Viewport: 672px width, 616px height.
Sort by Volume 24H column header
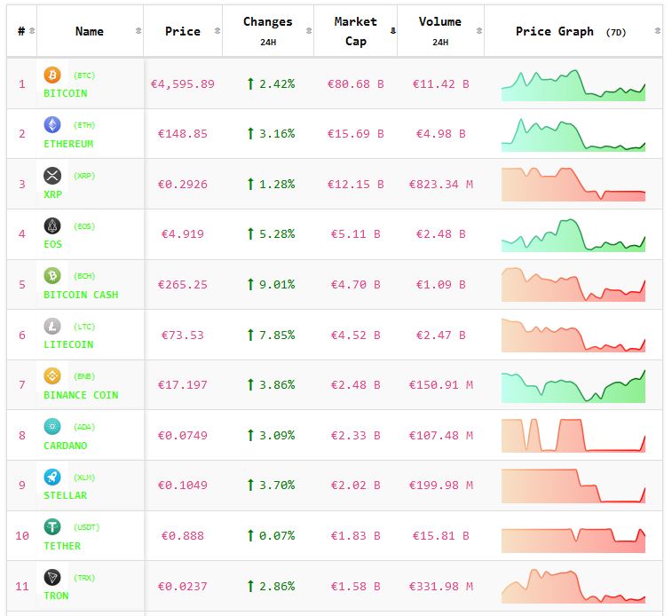click(x=440, y=31)
